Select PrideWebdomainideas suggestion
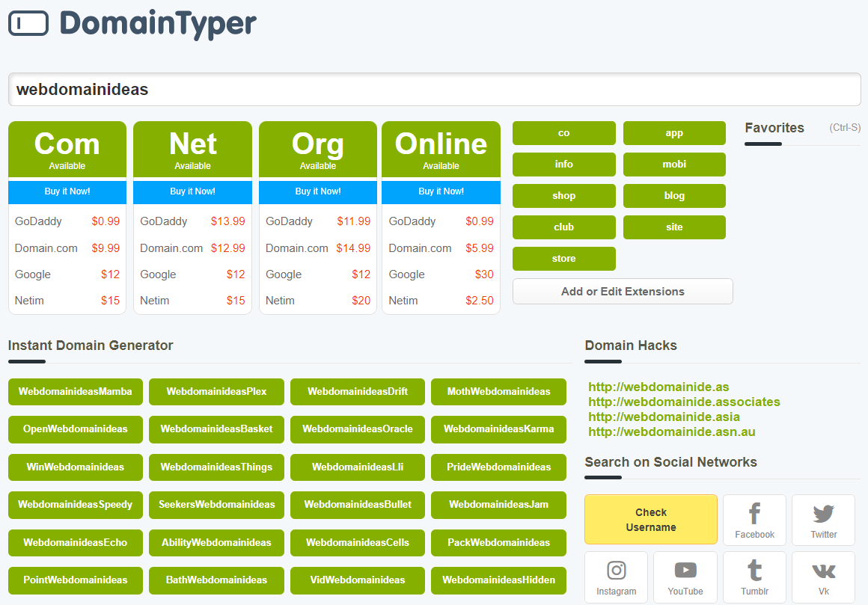868x605 pixels. pyautogui.click(x=499, y=467)
